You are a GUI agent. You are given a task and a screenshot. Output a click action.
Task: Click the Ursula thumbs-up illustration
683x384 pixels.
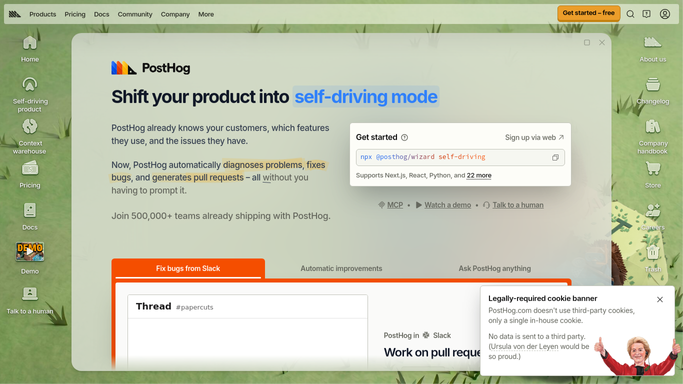click(636, 355)
